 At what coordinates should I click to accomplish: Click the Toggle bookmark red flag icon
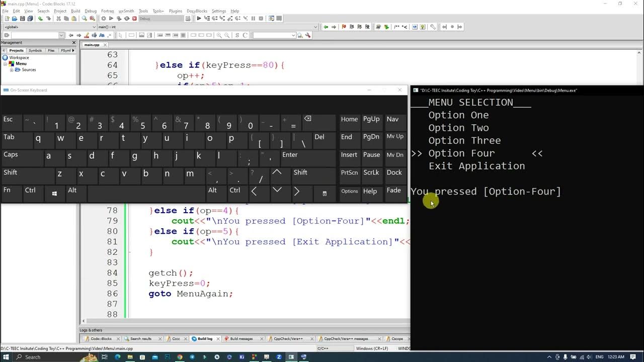point(344,27)
